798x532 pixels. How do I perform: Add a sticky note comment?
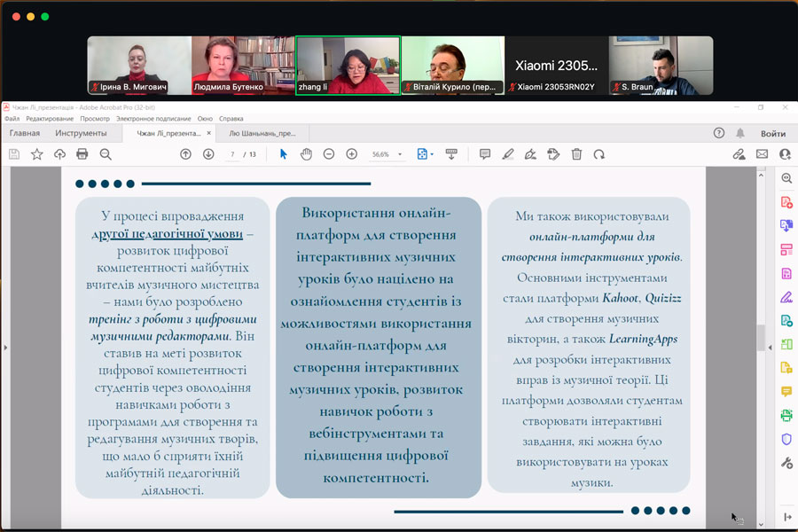[485, 153]
